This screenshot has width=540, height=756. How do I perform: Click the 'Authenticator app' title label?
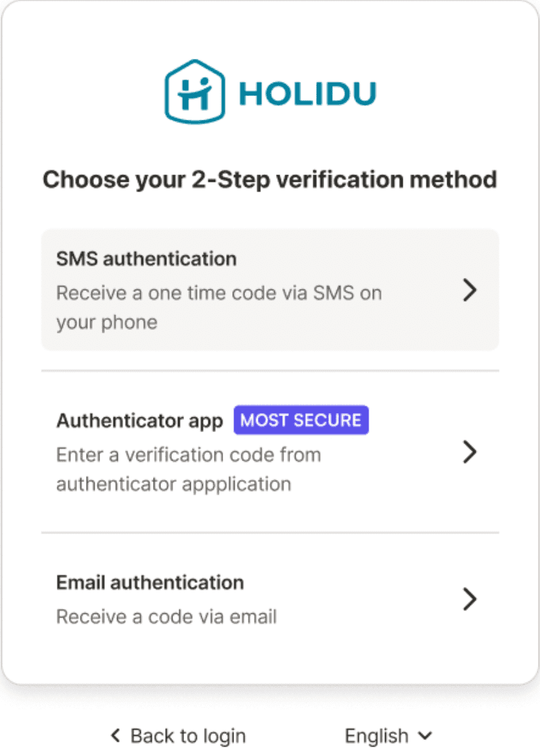[139, 421]
